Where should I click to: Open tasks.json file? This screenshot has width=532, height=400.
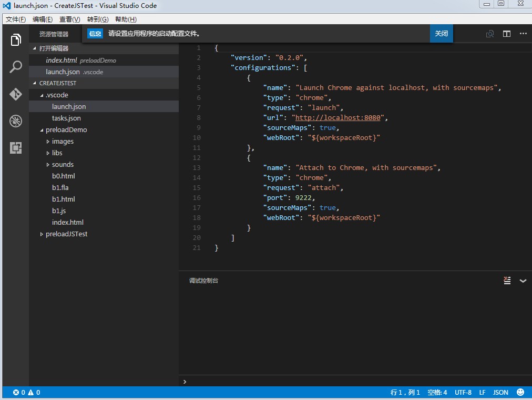click(104, 118)
